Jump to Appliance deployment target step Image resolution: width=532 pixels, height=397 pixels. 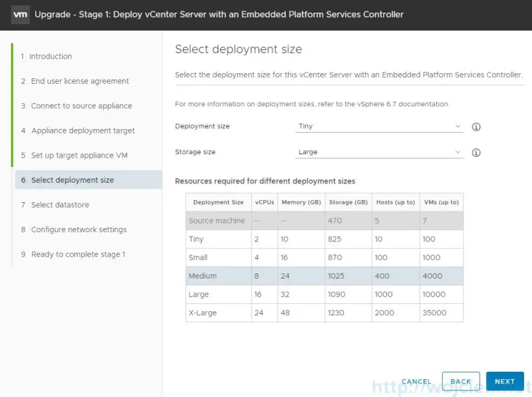click(x=82, y=131)
